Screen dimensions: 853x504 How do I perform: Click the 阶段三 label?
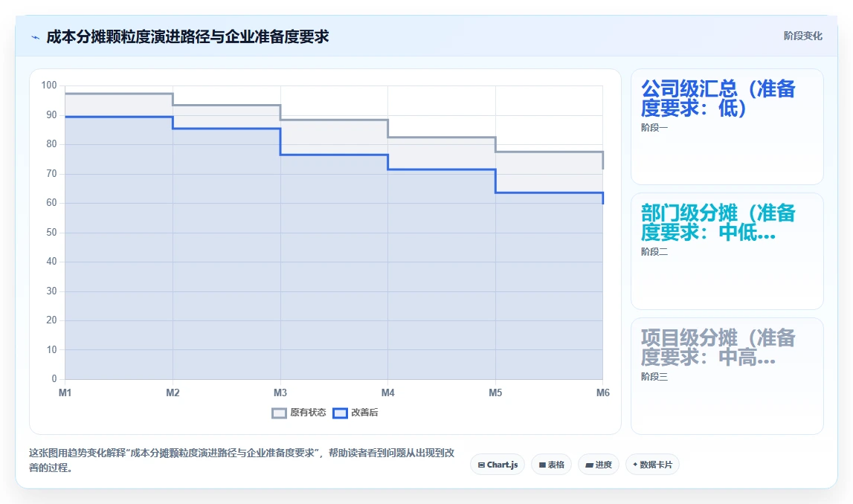tap(654, 377)
